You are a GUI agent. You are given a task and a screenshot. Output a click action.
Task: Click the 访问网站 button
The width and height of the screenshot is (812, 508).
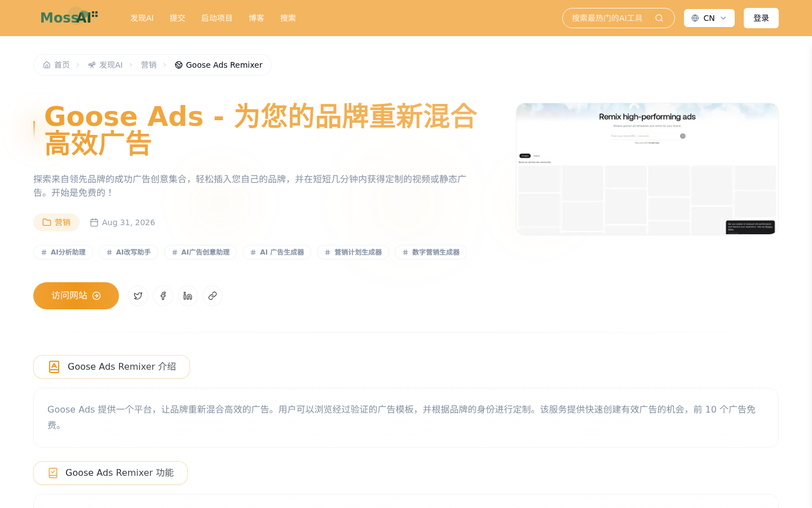click(x=76, y=296)
